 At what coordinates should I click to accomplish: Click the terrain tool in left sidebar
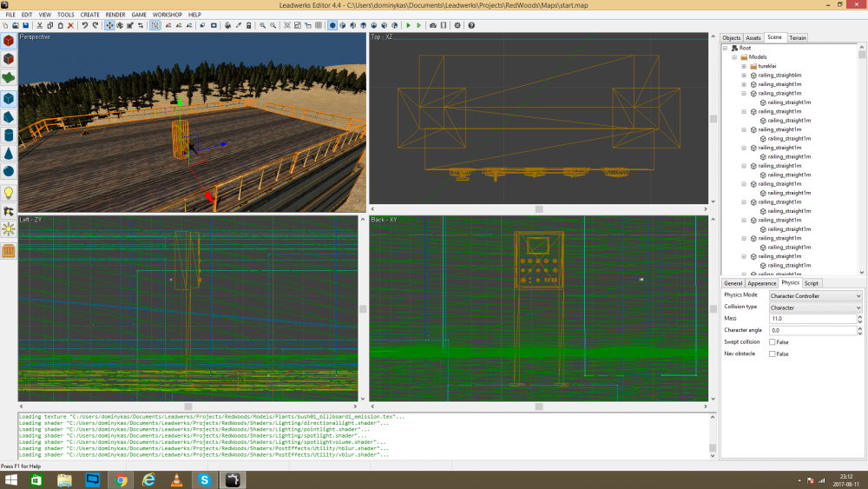(x=9, y=76)
